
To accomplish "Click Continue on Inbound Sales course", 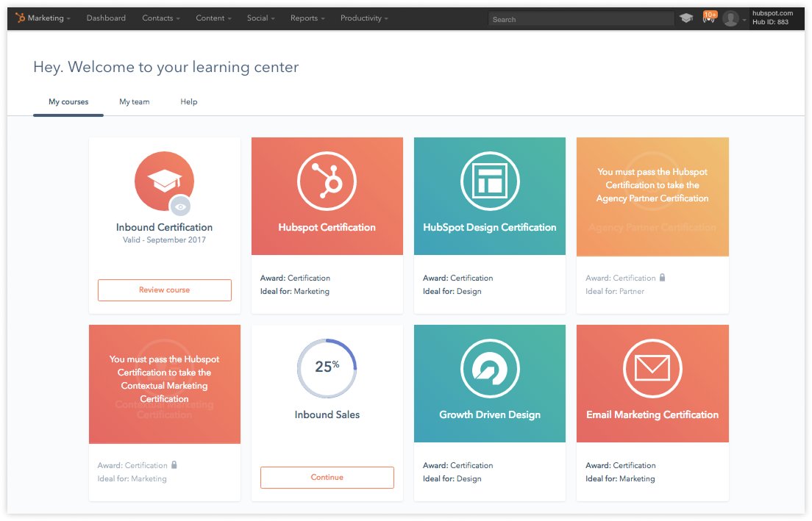I will 327,478.
